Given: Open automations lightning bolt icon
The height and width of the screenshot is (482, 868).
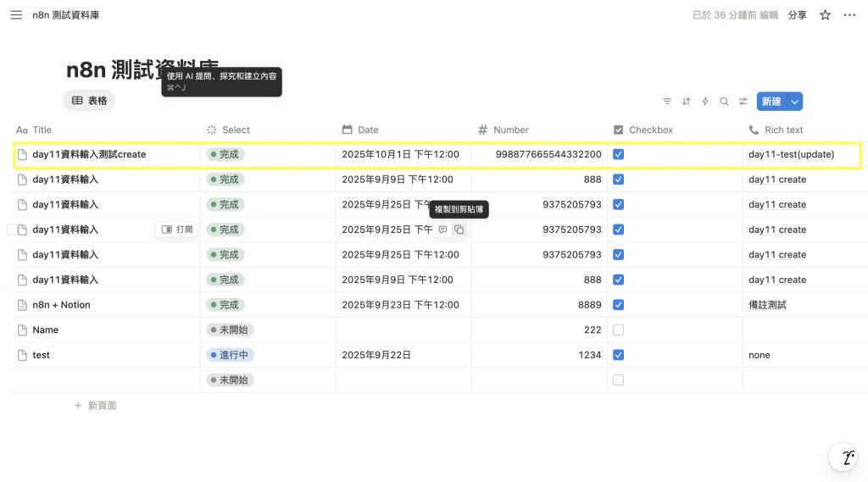Looking at the screenshot, I should [x=704, y=102].
